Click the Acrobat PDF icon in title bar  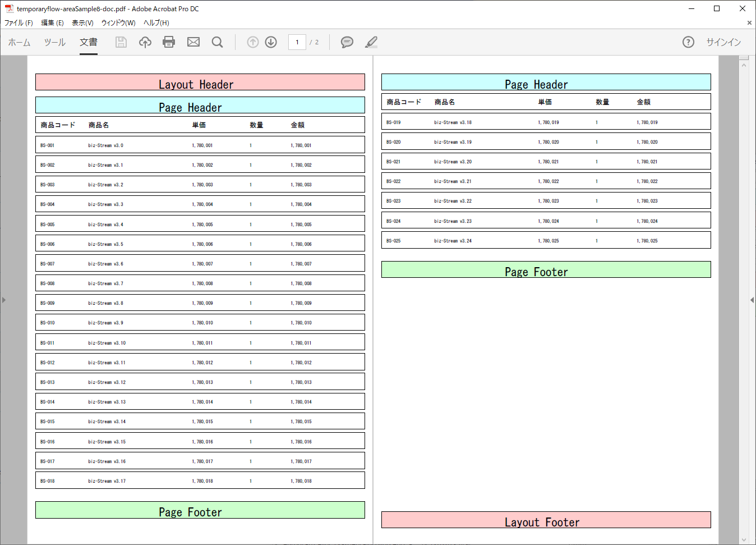tap(9, 8)
